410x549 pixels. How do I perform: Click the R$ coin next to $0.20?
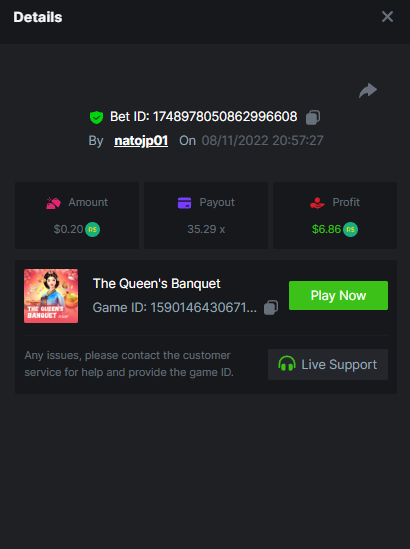point(92,230)
